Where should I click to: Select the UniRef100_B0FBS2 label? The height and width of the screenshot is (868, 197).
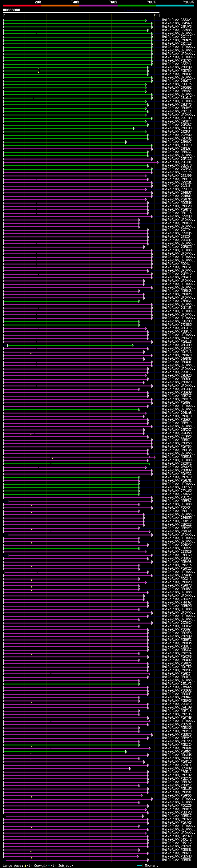coord(177,626)
